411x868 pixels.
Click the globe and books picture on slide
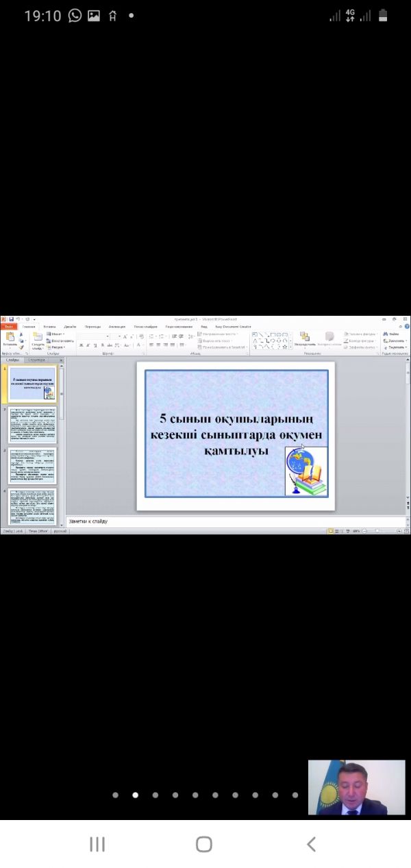pos(306,471)
